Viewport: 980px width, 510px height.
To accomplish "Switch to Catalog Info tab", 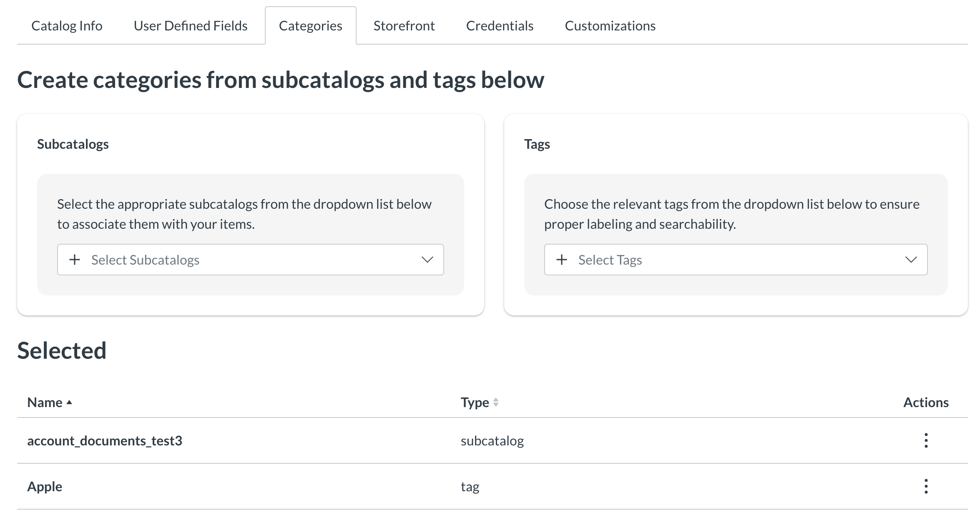I will pos(67,26).
